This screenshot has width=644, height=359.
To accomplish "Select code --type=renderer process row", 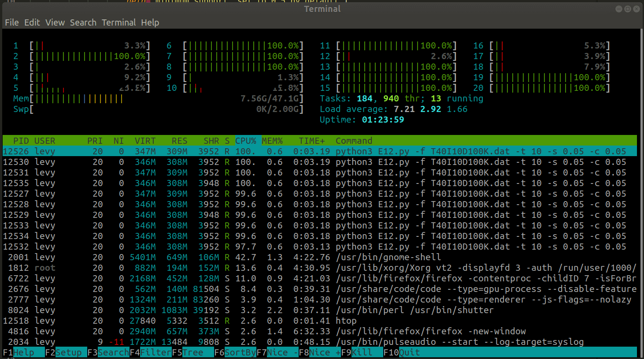I will (320, 299).
